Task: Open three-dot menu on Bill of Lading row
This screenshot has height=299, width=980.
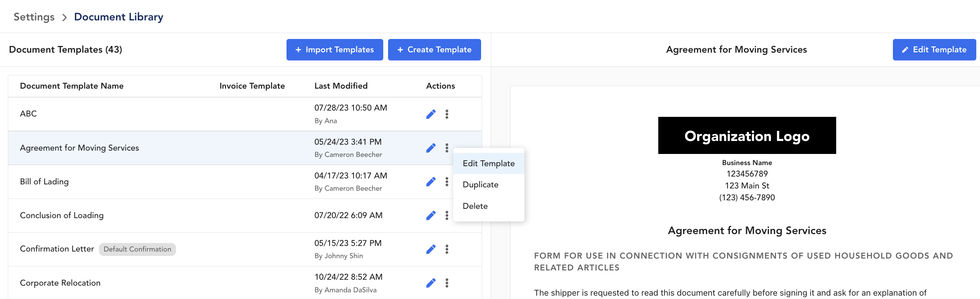Action: (447, 182)
